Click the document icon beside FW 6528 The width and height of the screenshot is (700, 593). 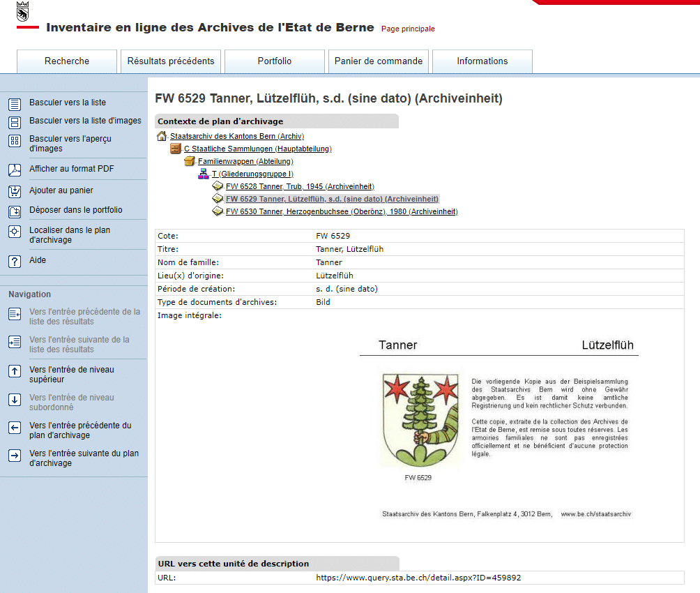pyautogui.click(x=218, y=186)
